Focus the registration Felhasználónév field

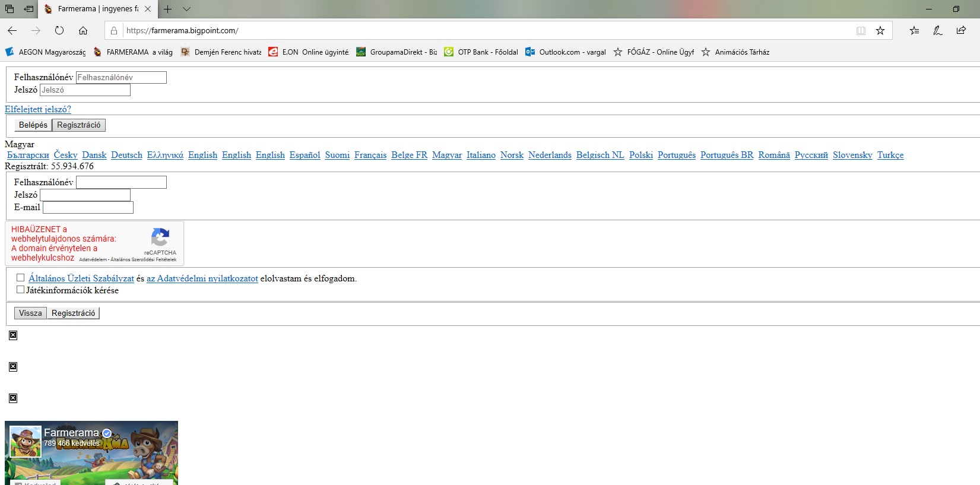(x=121, y=182)
